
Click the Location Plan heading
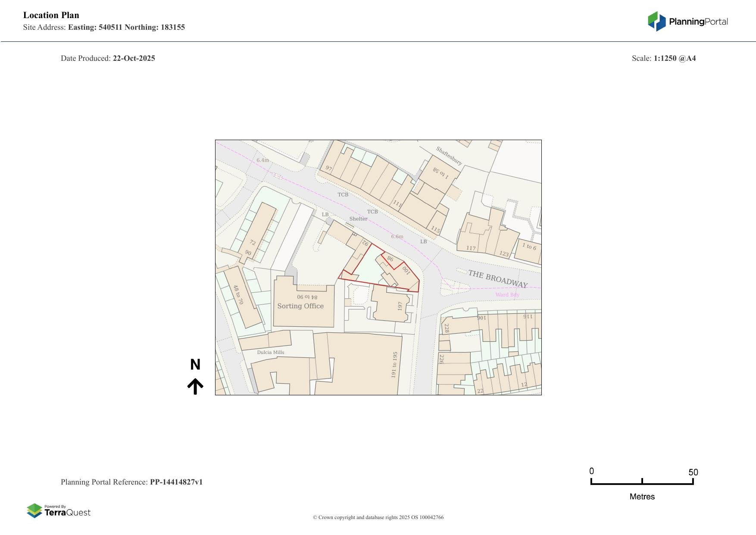[51, 15]
